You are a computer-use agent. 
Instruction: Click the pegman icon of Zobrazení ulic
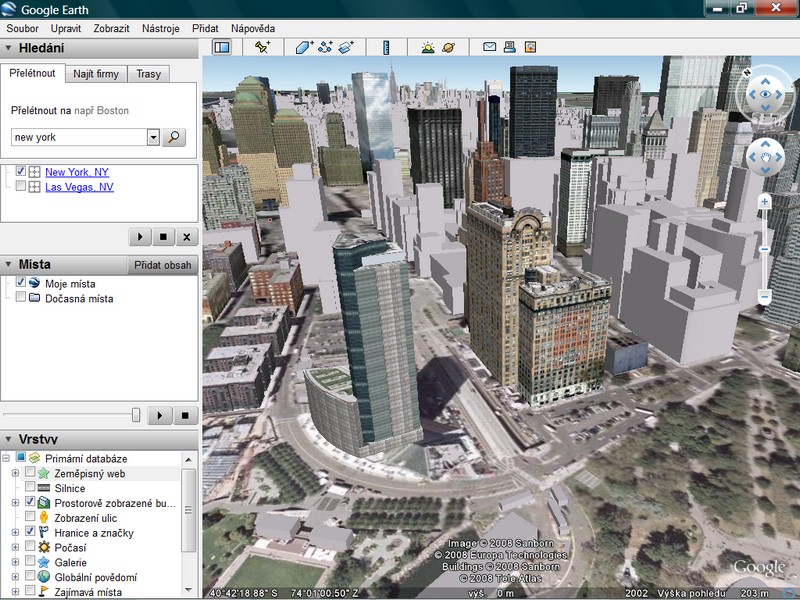click(44, 518)
